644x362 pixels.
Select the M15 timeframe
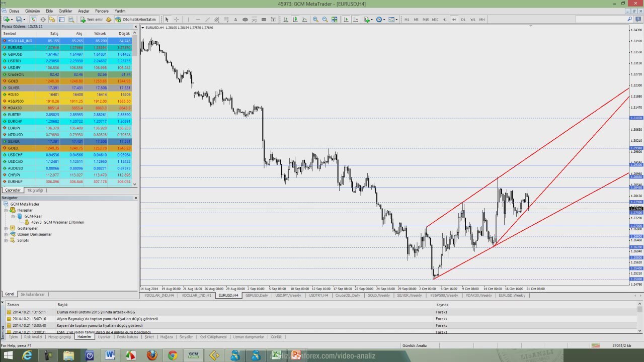(x=426, y=20)
